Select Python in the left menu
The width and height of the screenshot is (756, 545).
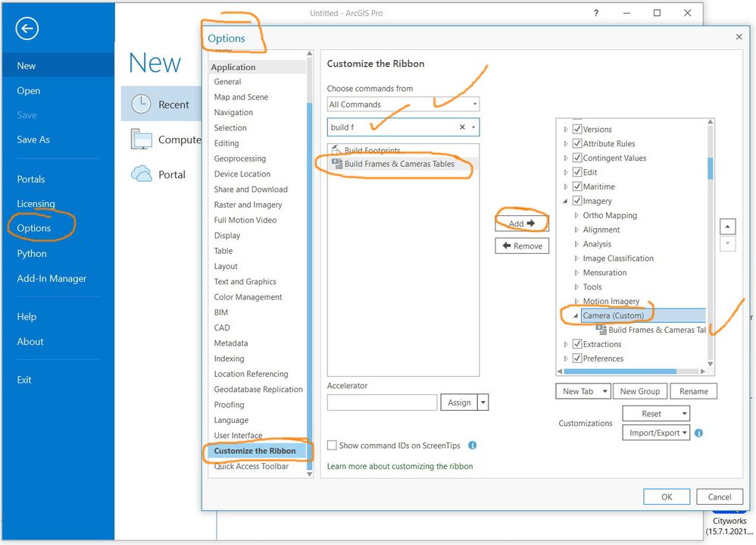(x=32, y=253)
